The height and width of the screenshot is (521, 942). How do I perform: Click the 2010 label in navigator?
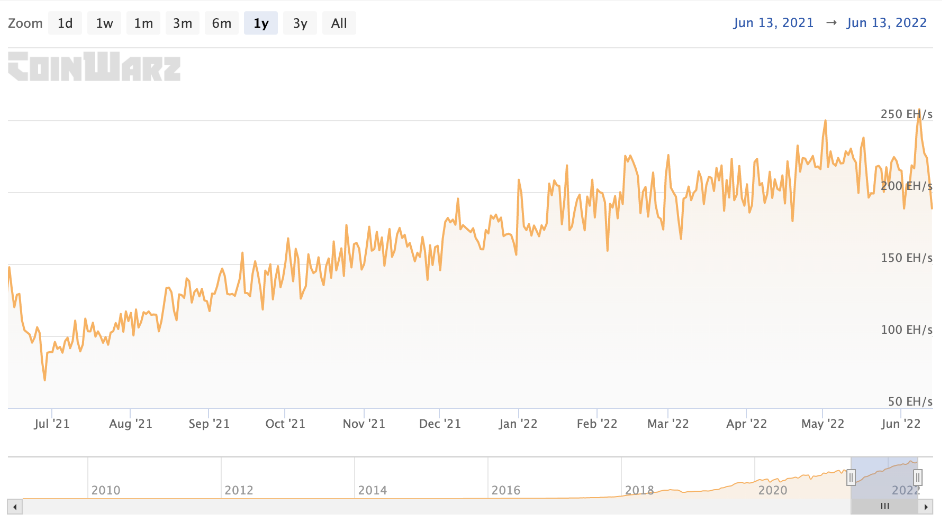pyautogui.click(x=106, y=490)
